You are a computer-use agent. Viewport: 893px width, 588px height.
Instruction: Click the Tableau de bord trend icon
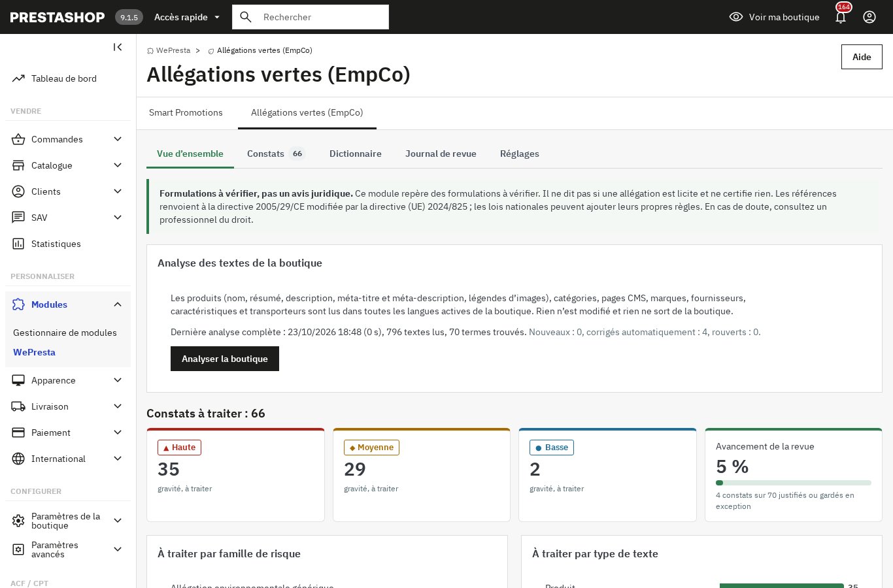(18, 78)
